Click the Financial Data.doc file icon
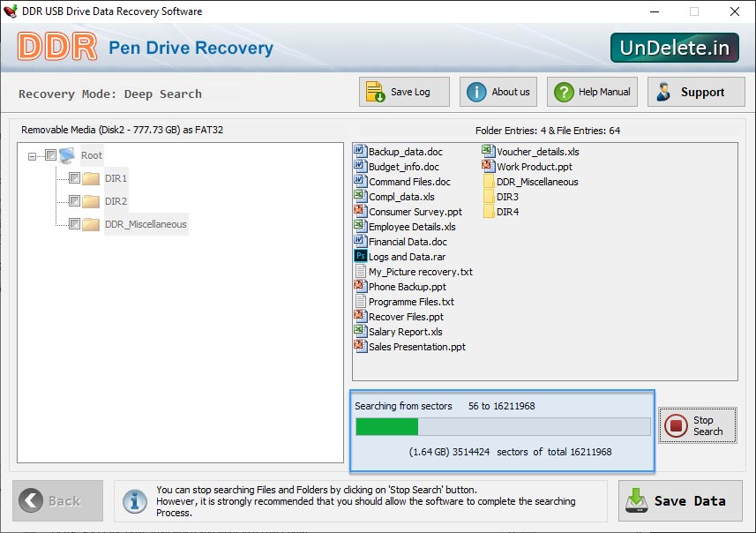This screenshot has width=756, height=533. click(x=360, y=241)
